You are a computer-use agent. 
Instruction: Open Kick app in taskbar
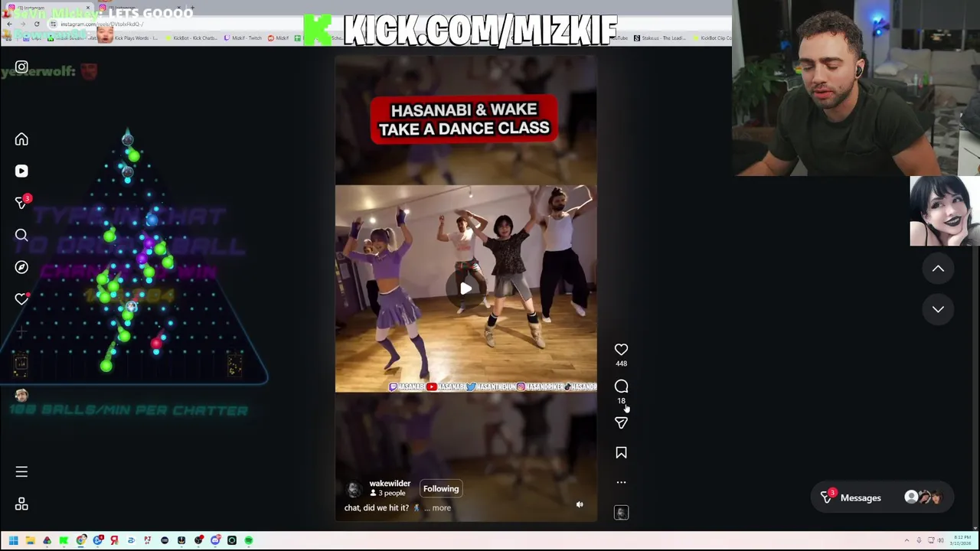click(64, 540)
